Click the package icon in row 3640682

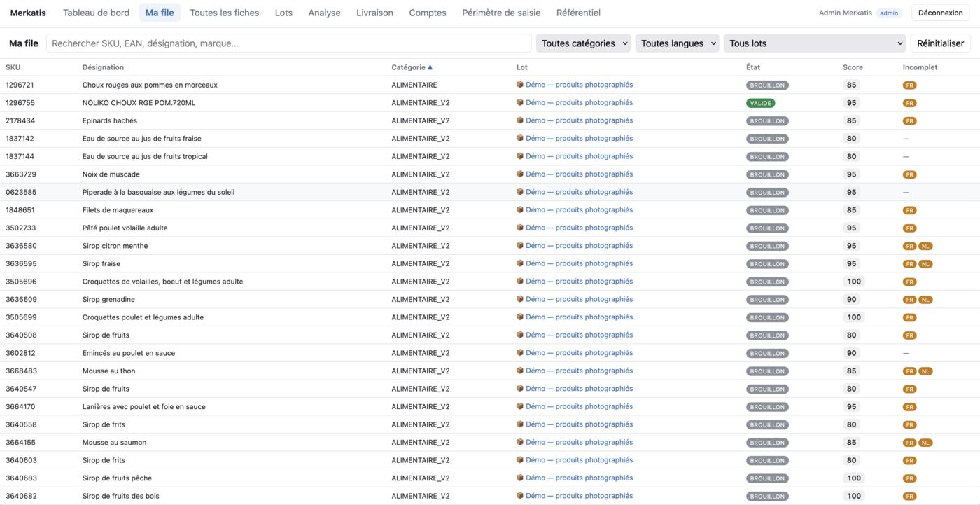click(x=520, y=496)
